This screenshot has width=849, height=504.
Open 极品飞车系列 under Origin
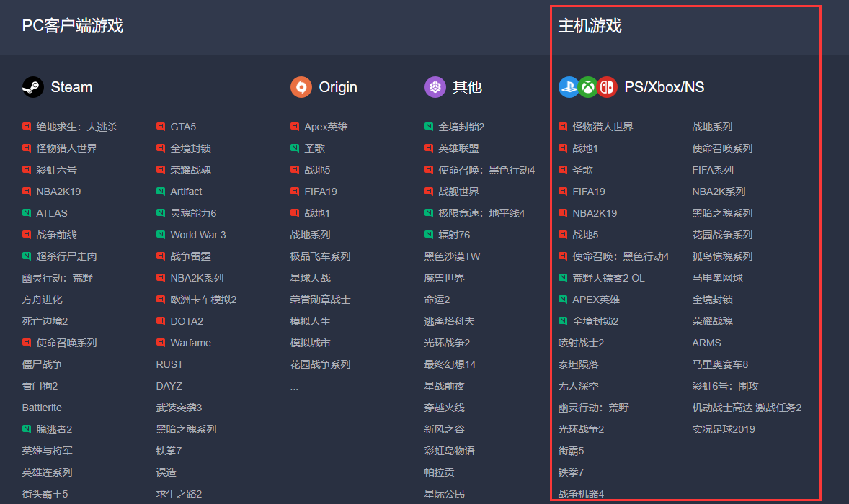tap(321, 256)
